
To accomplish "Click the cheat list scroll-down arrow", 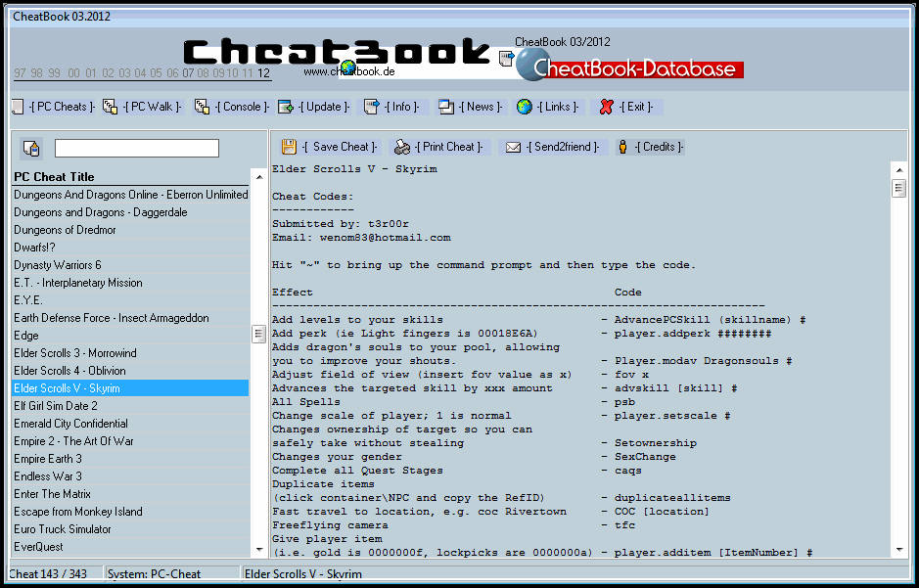I will click(258, 549).
